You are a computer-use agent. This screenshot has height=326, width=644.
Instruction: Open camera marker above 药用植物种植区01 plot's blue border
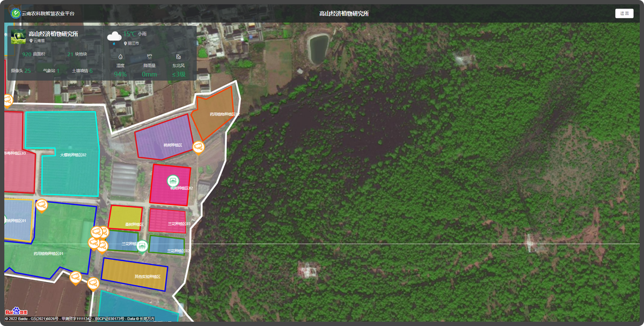[x=42, y=205]
